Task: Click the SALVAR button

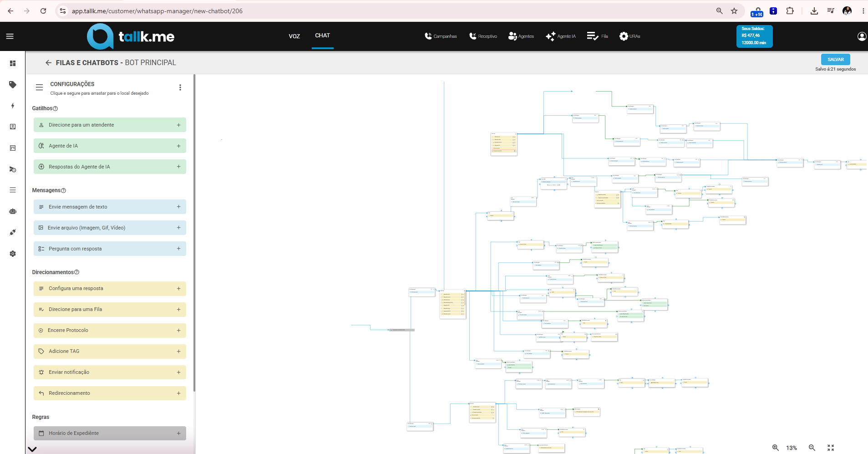Action: (835, 59)
